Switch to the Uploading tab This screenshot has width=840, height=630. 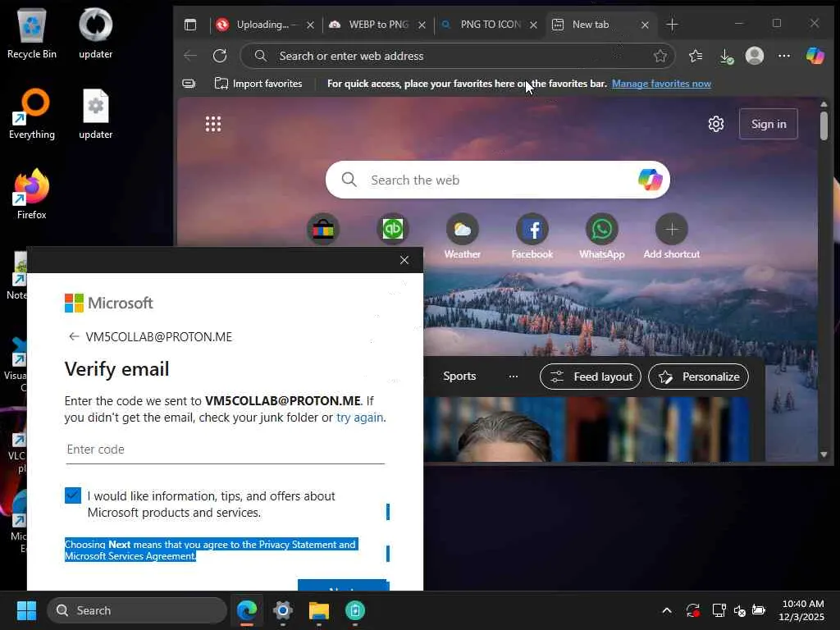pyautogui.click(x=262, y=25)
